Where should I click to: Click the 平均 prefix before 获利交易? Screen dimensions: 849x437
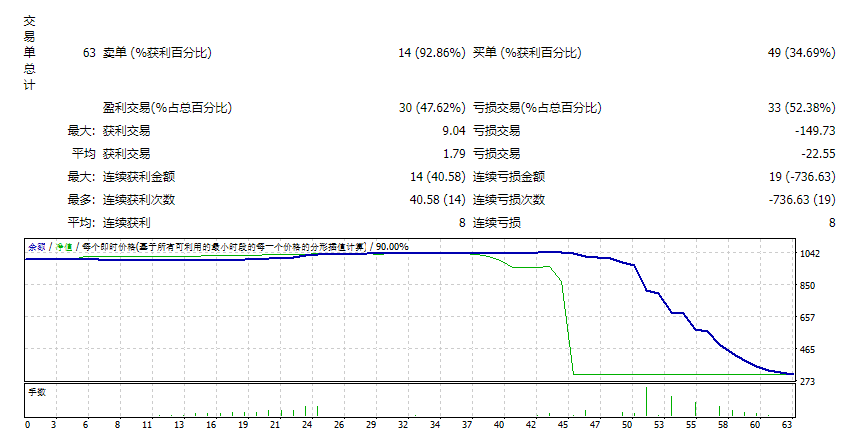(83, 154)
